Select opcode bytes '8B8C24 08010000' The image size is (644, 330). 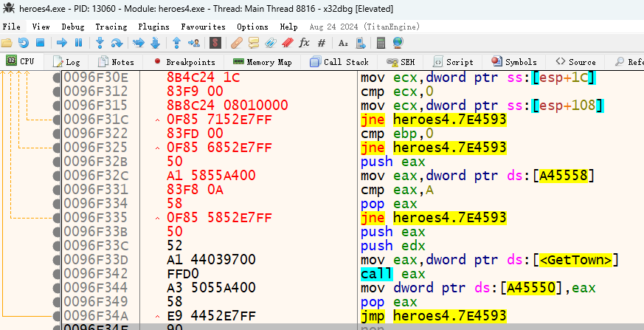(x=227, y=106)
